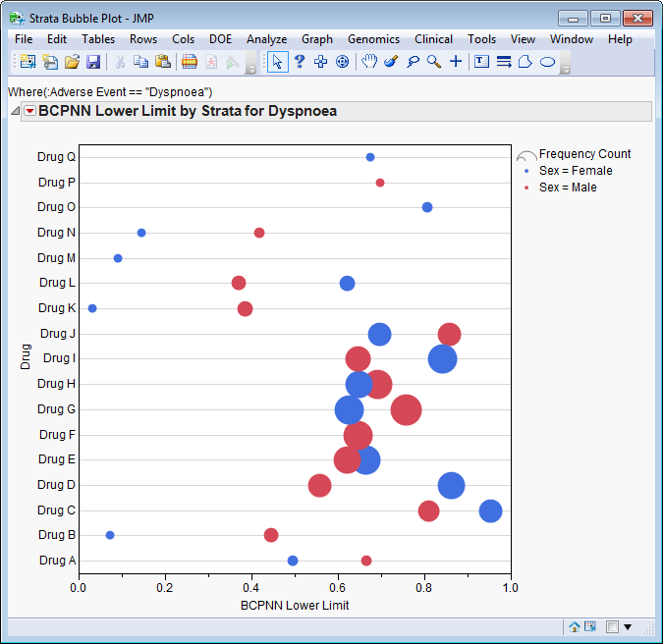Open the JMP Home Window icon
Viewport: 663px width, 644px height.
point(574,626)
